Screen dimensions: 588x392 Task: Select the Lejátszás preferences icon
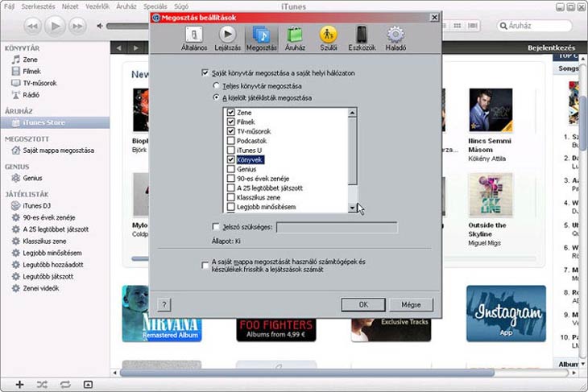coord(227,37)
